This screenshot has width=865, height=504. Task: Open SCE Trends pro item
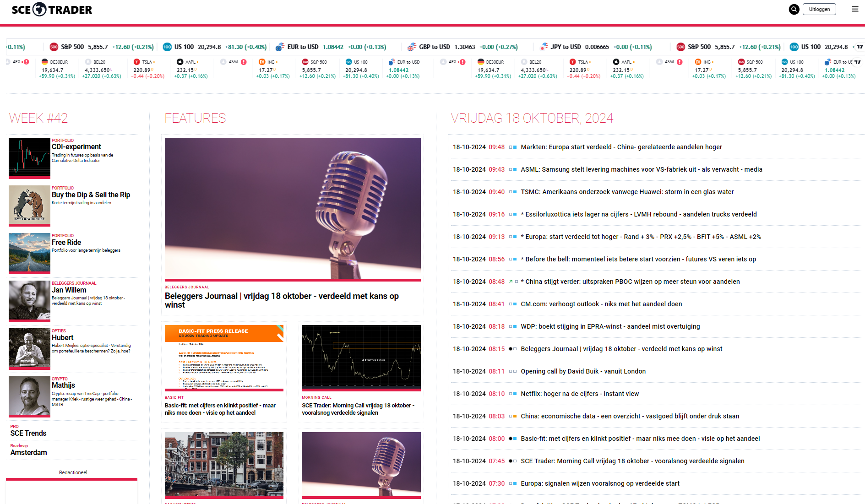[x=28, y=433]
